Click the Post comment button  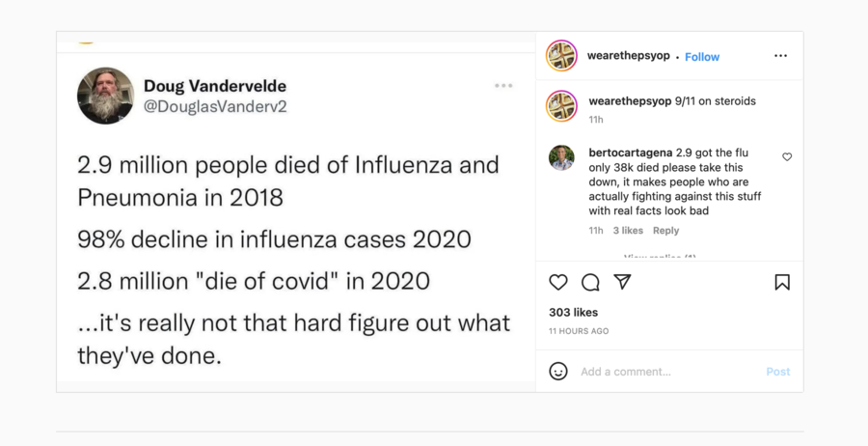tap(777, 372)
